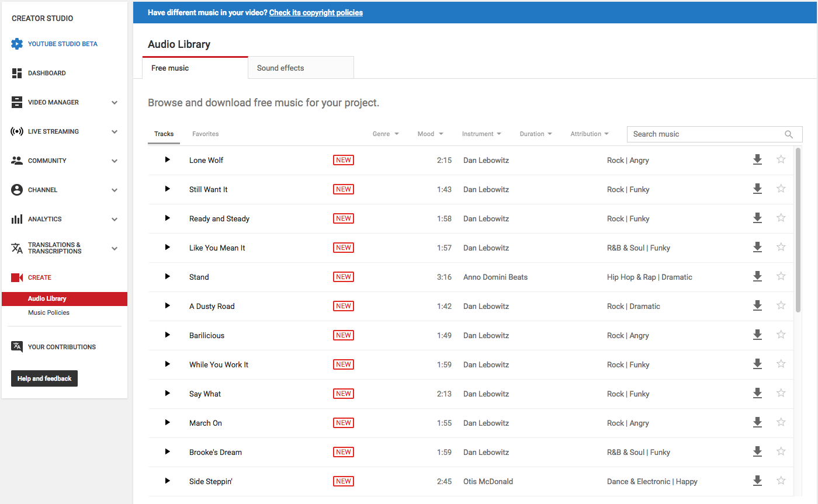Viewport: 818px width, 504px height.
Task: Download the Lone Wolf track
Action: click(757, 159)
